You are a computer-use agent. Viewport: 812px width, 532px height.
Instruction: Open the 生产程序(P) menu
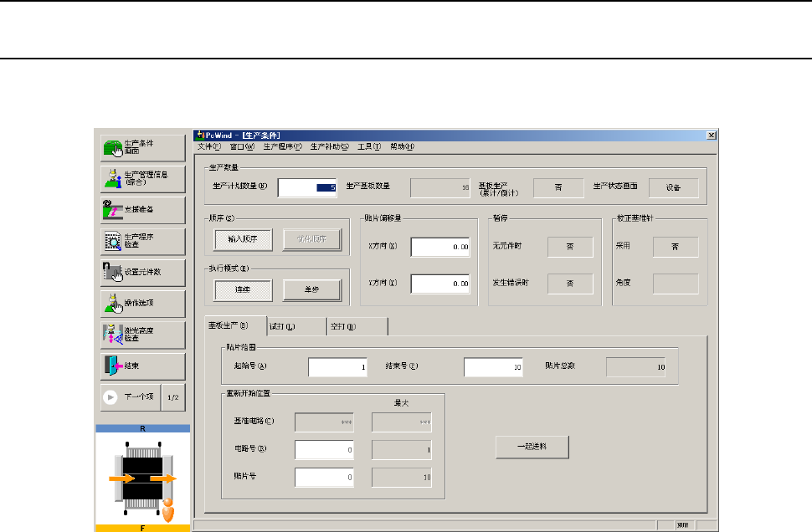[x=283, y=146]
